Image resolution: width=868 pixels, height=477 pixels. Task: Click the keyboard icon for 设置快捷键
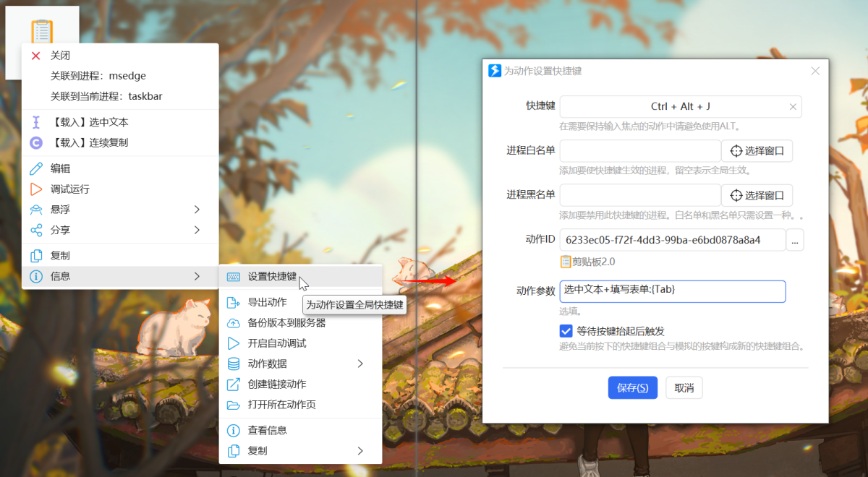point(233,276)
